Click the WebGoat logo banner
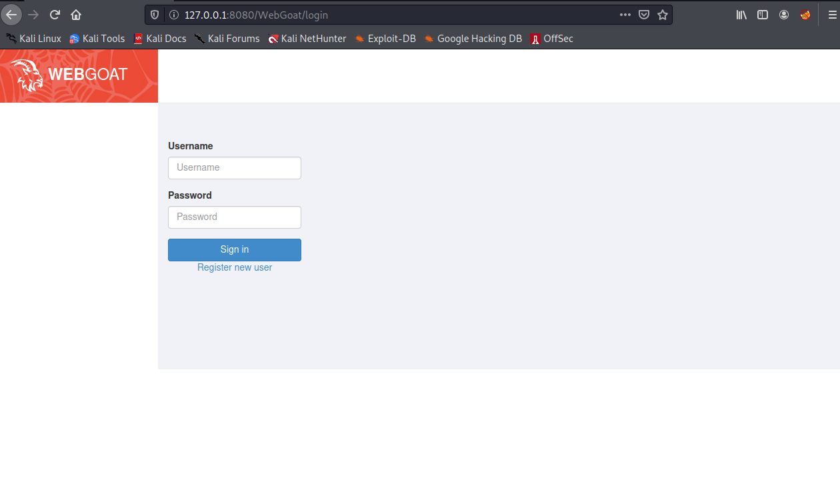 79,75
